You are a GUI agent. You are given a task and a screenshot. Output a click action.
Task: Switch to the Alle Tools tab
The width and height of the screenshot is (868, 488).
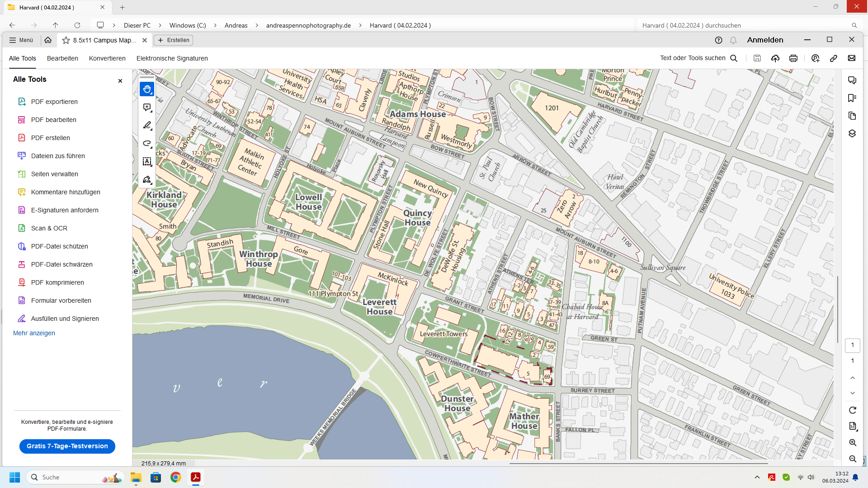(x=23, y=58)
